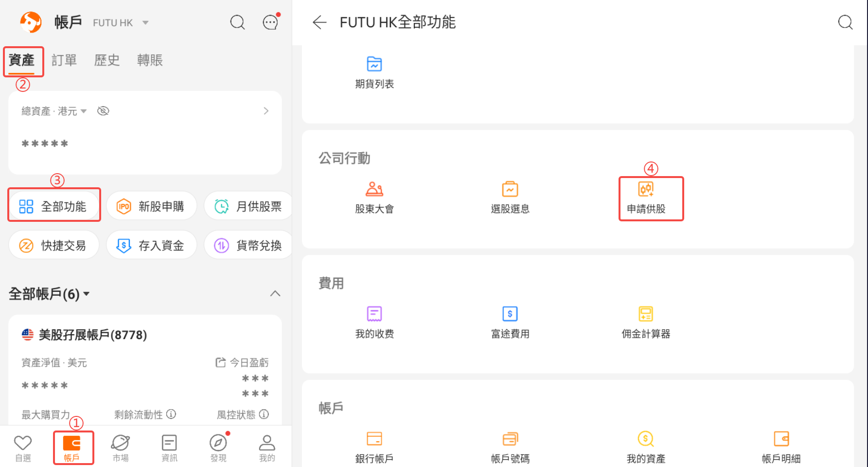This screenshot has width=868, height=467.
Task: Tap 貨幣兌換 currency exchange button
Action: 248,245
